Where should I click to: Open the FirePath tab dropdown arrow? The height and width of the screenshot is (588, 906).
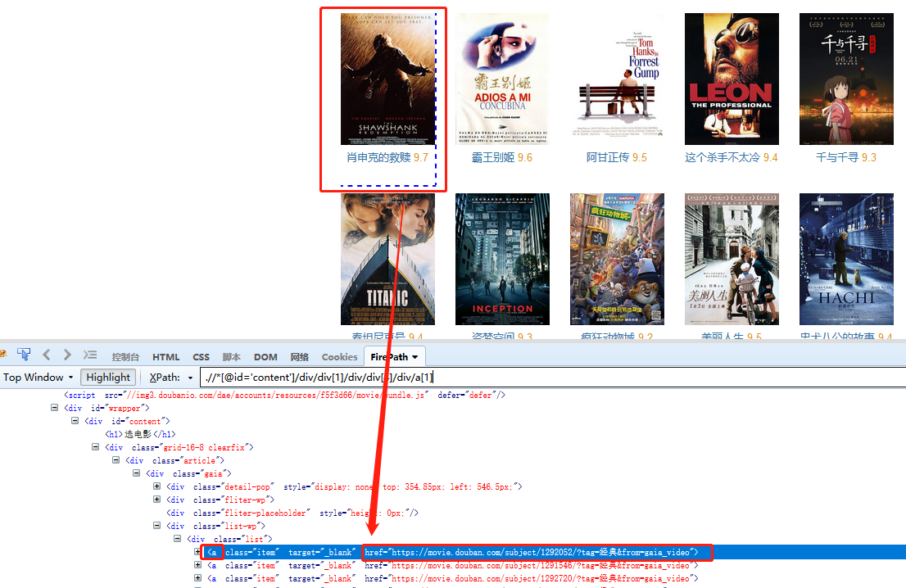(414, 357)
